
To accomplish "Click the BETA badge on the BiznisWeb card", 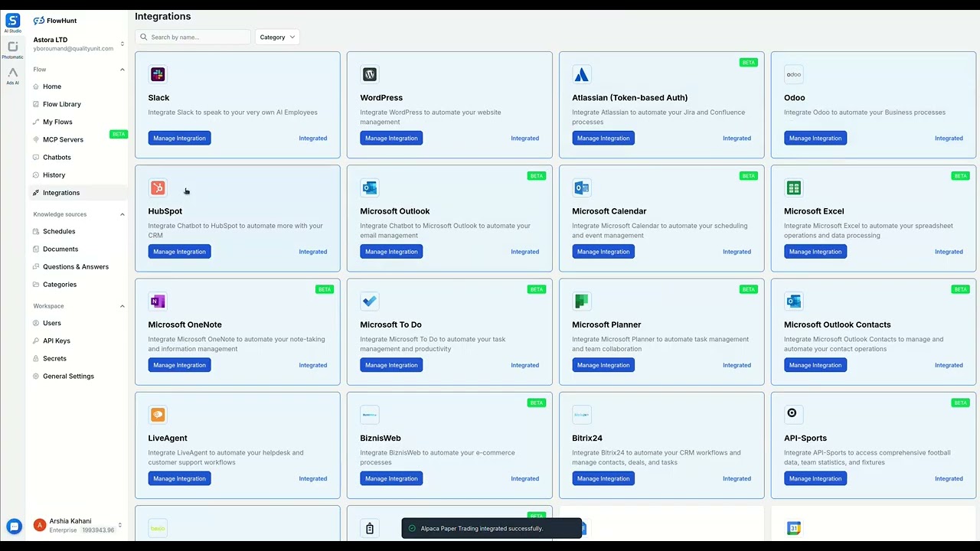I will click(x=536, y=403).
